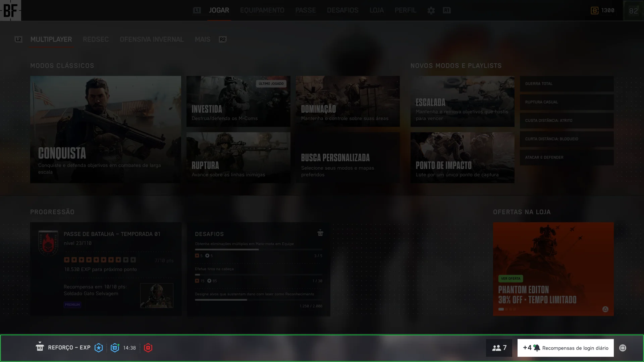Select the GUERRA TOTAL playlist

pos(567,84)
